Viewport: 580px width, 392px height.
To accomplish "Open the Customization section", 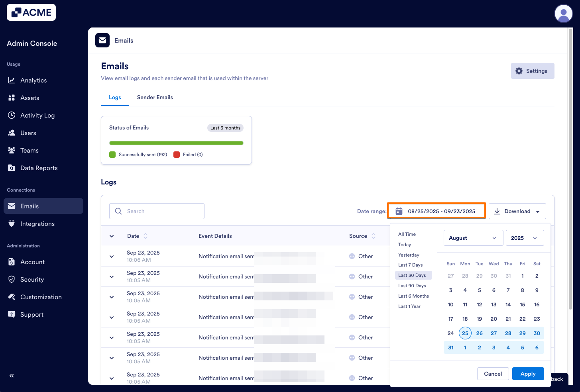I will click(x=41, y=297).
